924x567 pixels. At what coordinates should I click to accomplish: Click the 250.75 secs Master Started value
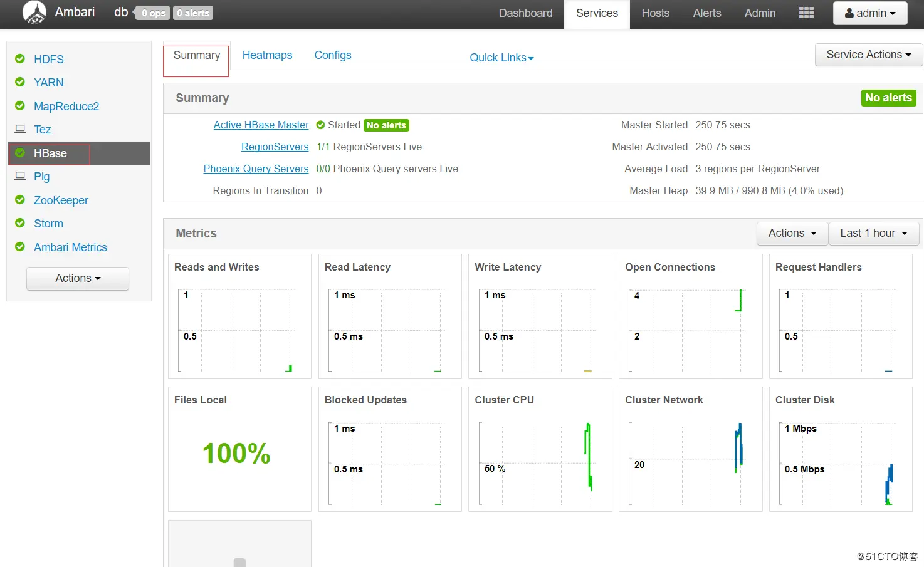(723, 125)
